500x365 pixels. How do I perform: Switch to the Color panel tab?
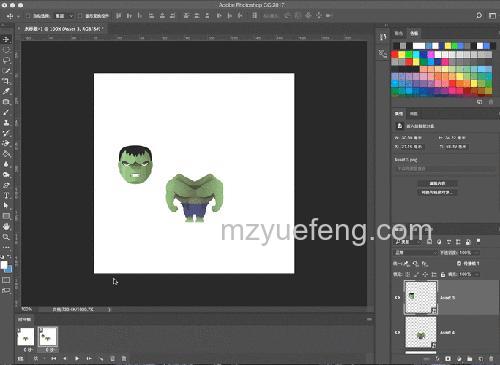pos(399,33)
